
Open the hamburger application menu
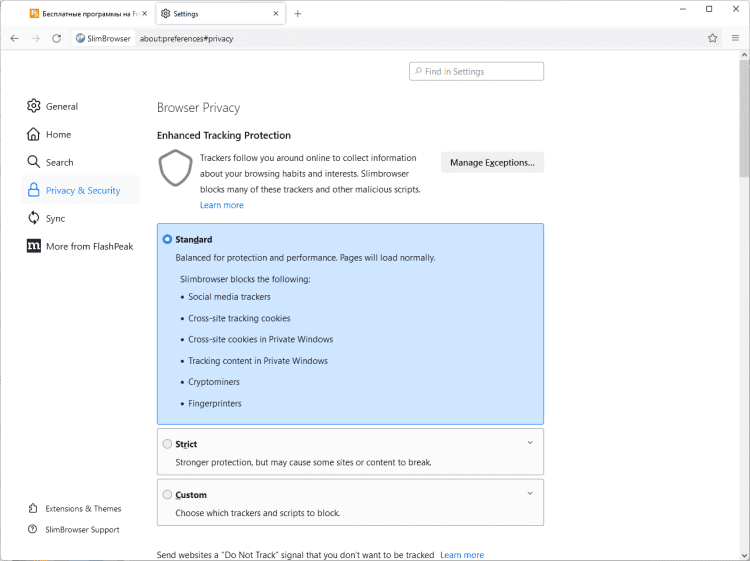click(x=735, y=38)
